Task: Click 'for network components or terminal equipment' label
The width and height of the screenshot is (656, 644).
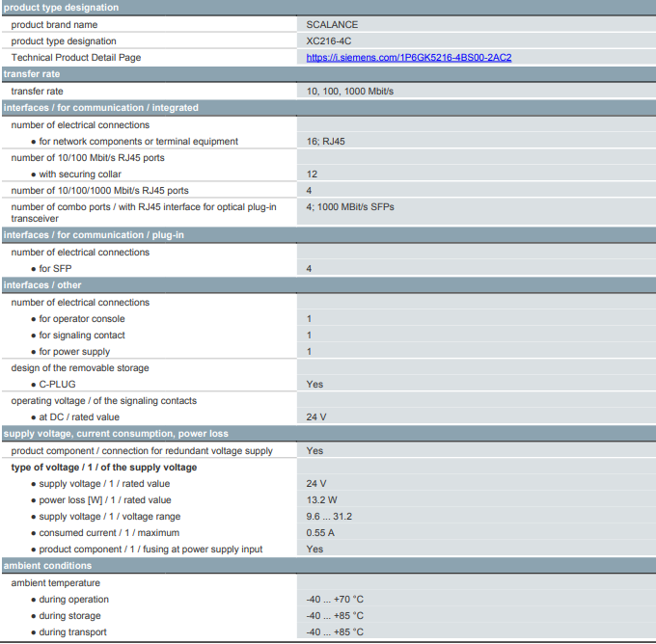Action: pos(139,142)
